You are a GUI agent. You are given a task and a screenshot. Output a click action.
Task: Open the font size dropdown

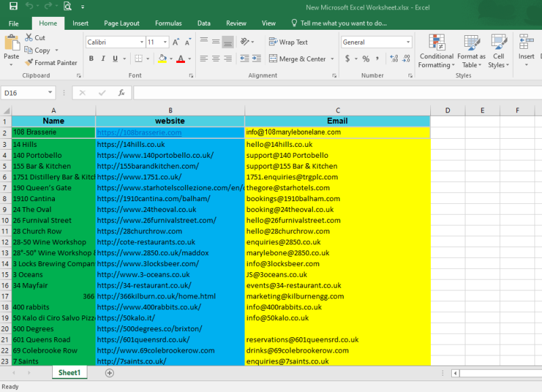click(165, 42)
